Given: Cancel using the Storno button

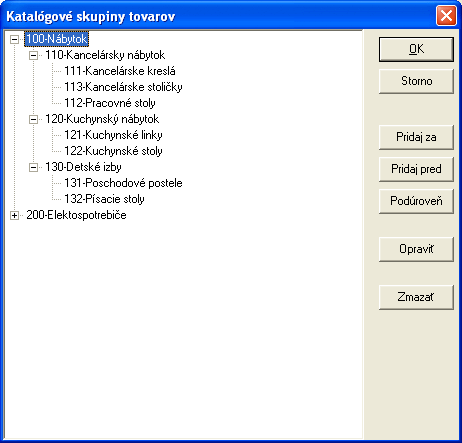Looking at the screenshot, I should pyautogui.click(x=416, y=81).
